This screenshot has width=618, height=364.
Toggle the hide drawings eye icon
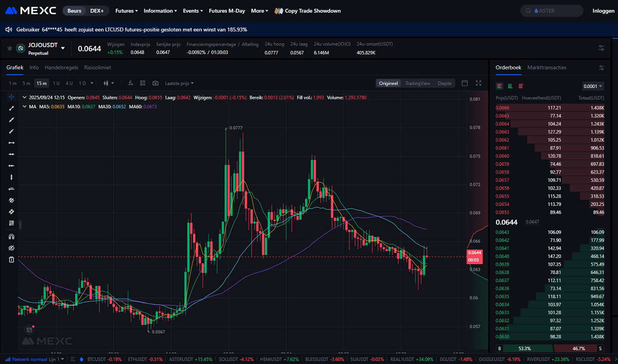tap(11, 248)
